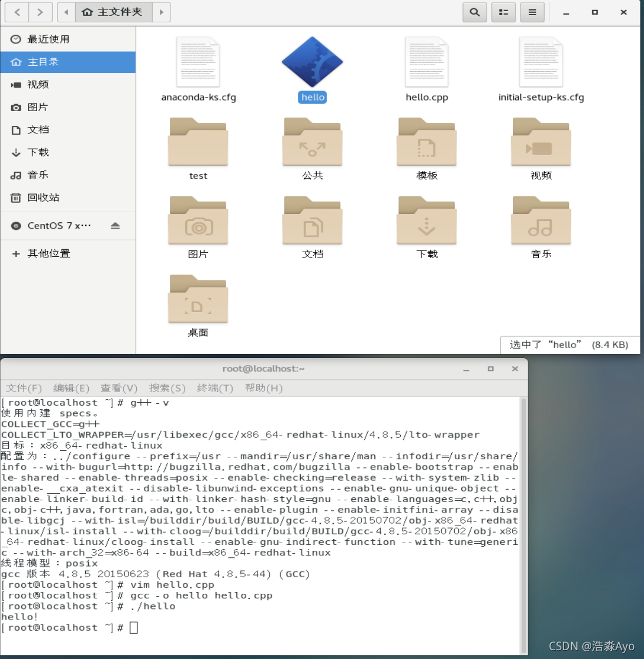Click the terminal prompt cursor line
The width and height of the screenshot is (644, 659).
coord(70,627)
